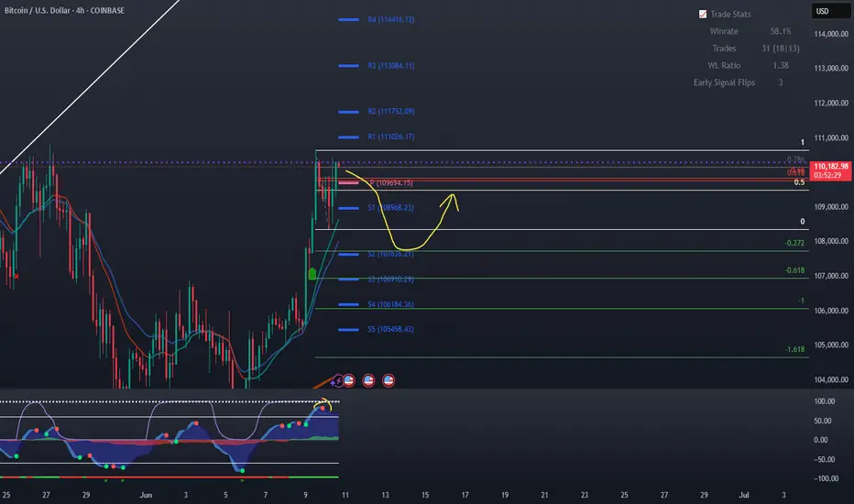Select the current price label 110,182.98
Image resolution: width=854 pixels, height=504 pixels.
click(830, 166)
